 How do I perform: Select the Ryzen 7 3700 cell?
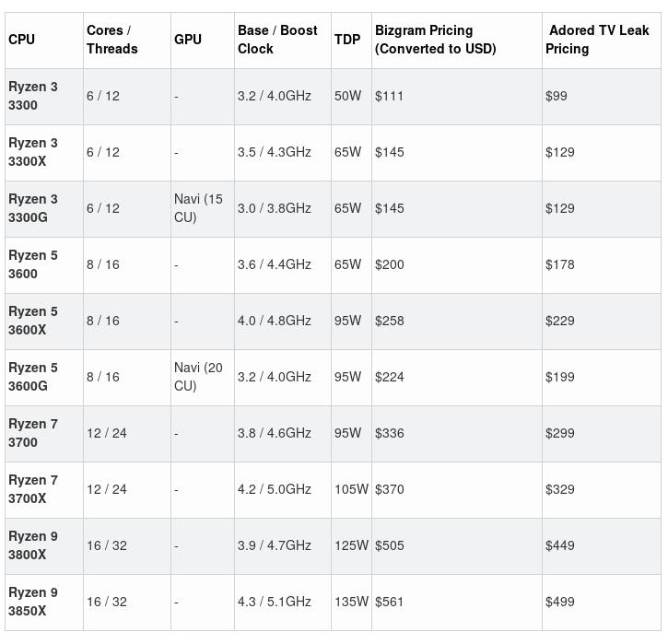(x=33, y=433)
